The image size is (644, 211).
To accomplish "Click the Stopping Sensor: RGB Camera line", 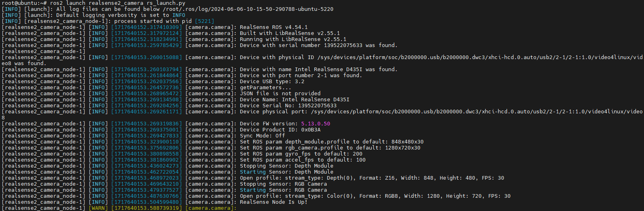I will click(x=283, y=184).
